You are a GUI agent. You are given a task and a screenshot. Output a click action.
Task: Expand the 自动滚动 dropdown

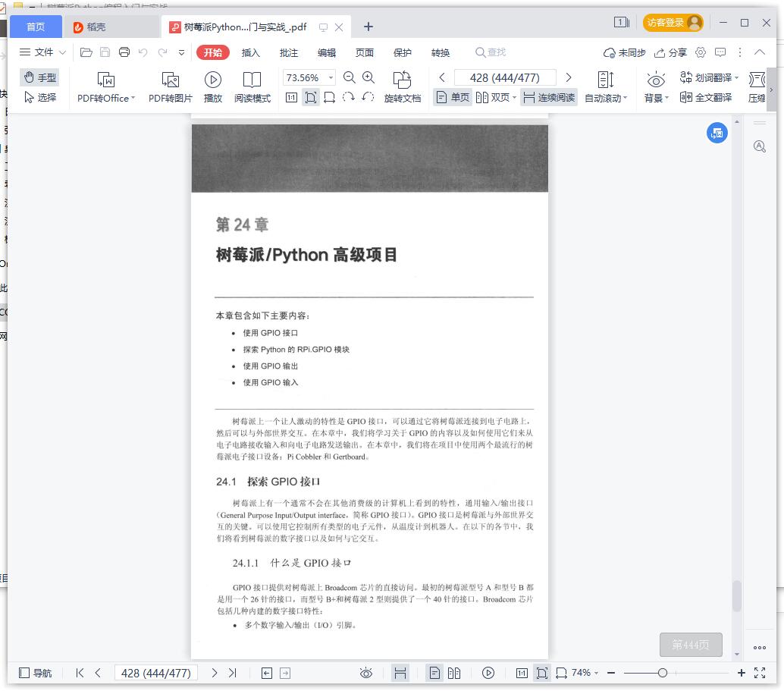(x=625, y=98)
